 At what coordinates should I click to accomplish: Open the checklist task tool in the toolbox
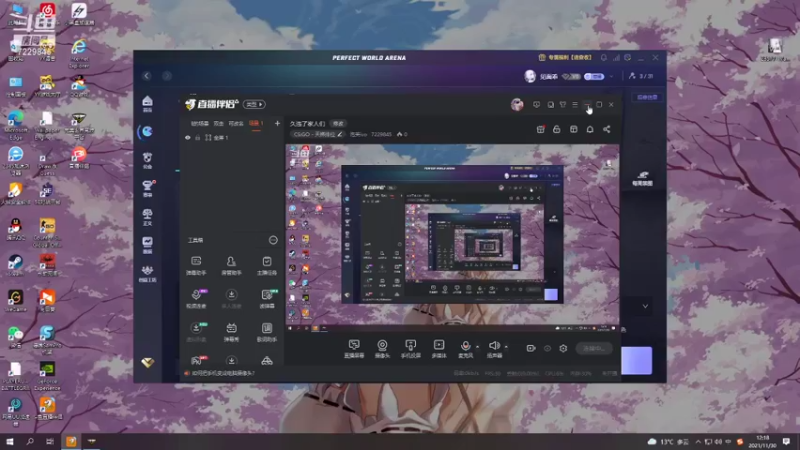pyautogui.click(x=266, y=265)
